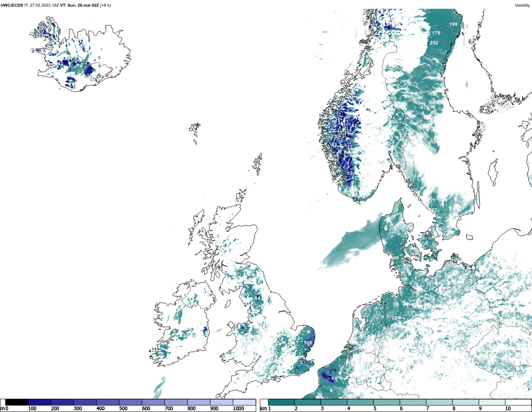Click the '199' value over northern Sweden

[x=453, y=24]
